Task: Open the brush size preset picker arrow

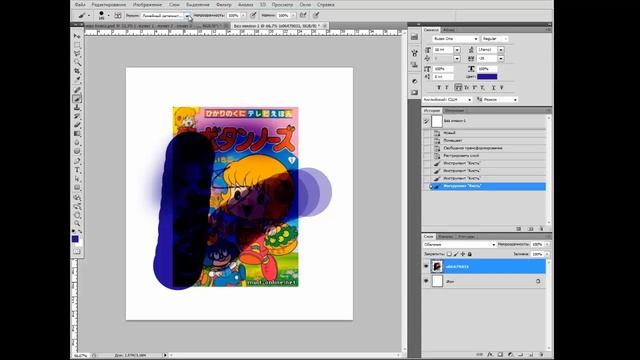Action: click(x=109, y=16)
